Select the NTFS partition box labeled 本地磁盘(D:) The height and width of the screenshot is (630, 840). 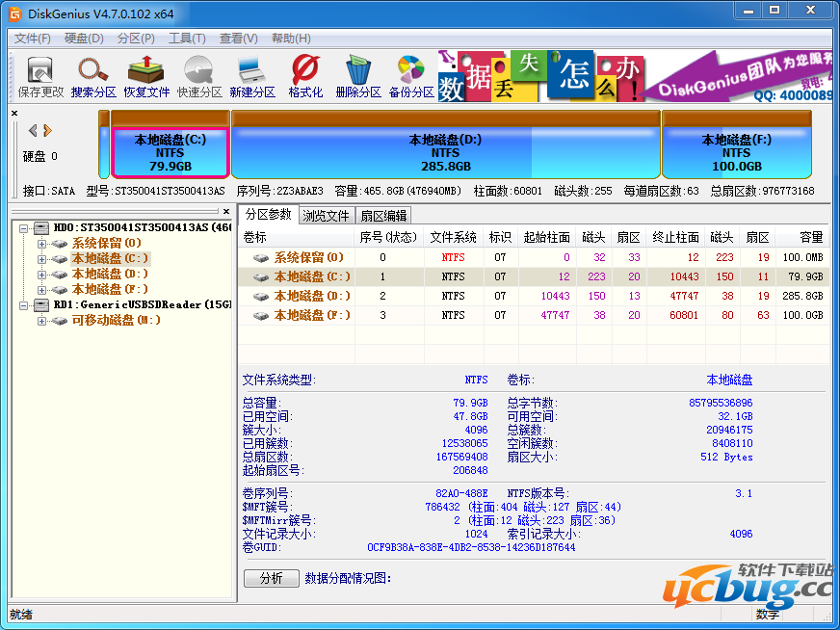(444, 149)
